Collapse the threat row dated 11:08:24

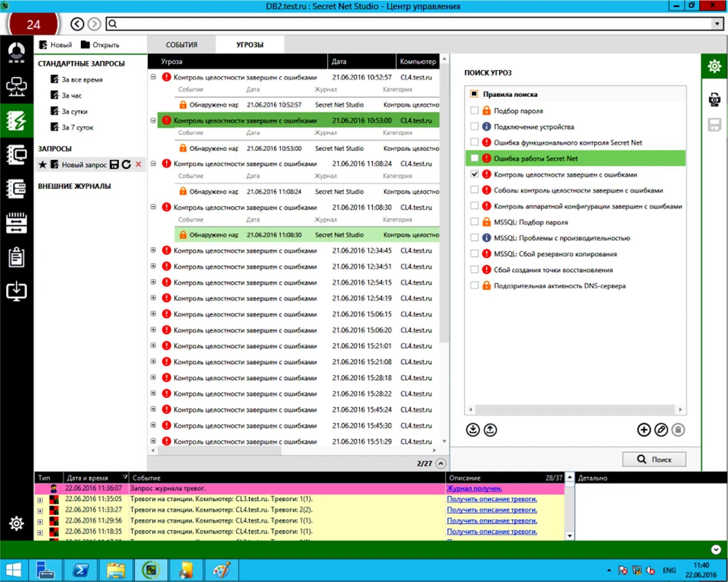coord(153,164)
